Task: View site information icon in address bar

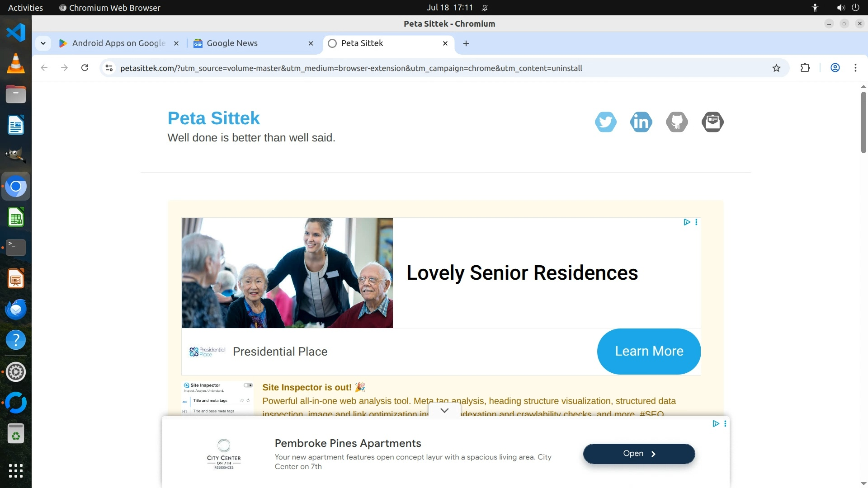Action: [109, 68]
